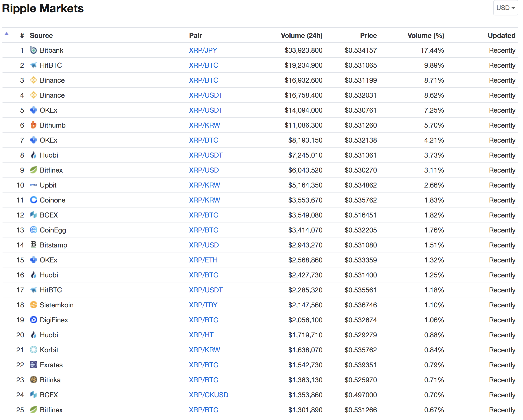Click price value $0.516451
Image resolution: width=523 pixels, height=420 pixels.
361,215
